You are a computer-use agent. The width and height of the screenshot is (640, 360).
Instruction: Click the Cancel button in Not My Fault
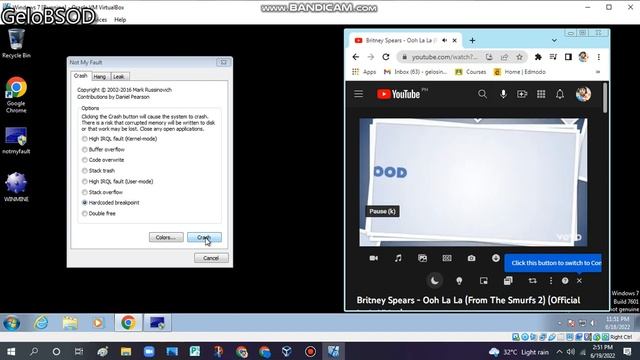tap(211, 258)
